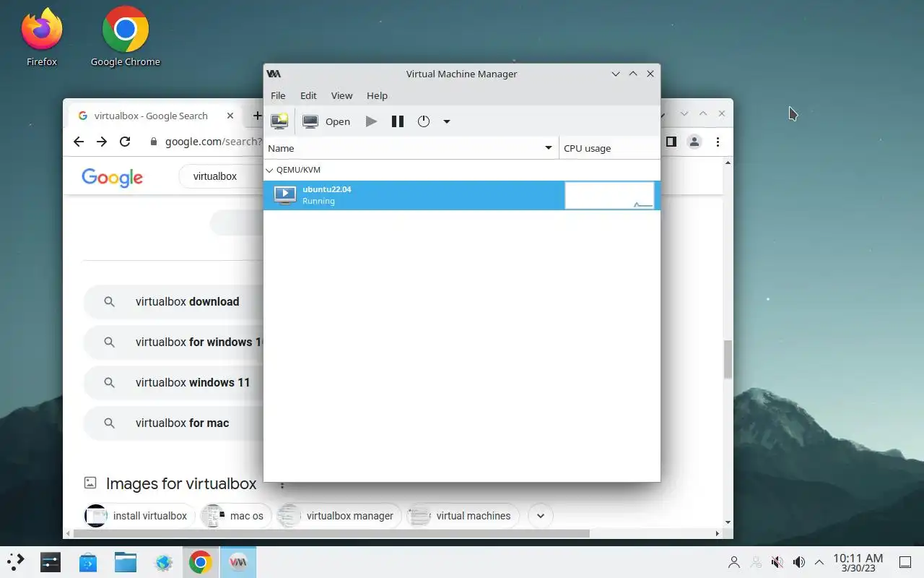Select the virtualbox manager image chip
This screenshot has width=924, height=578.
click(339, 516)
